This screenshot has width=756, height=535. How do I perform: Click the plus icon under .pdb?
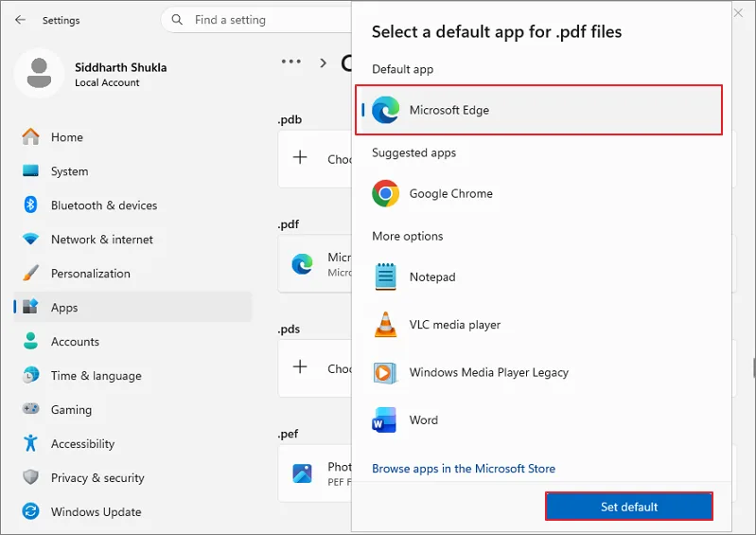pyautogui.click(x=300, y=157)
